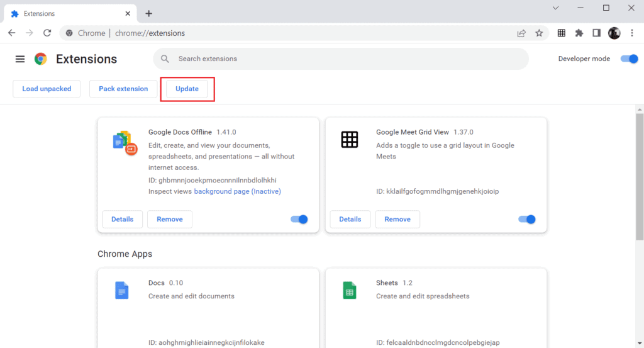Click the share page icon in address bar

pyautogui.click(x=521, y=33)
